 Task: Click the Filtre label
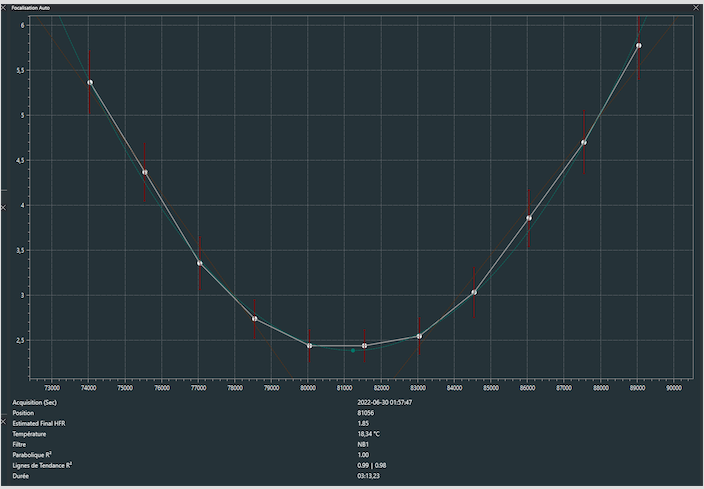pyautogui.click(x=19, y=445)
